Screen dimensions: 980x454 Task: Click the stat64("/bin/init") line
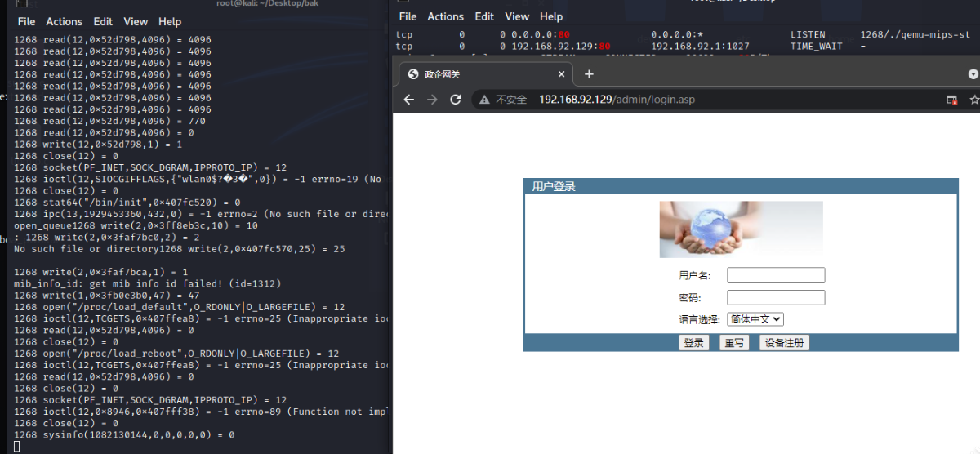pyautogui.click(x=127, y=202)
